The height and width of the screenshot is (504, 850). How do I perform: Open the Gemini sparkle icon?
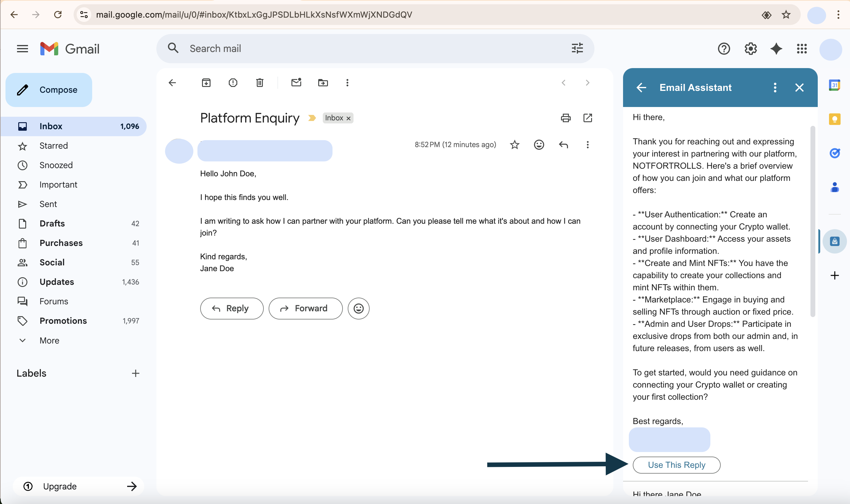click(x=776, y=49)
